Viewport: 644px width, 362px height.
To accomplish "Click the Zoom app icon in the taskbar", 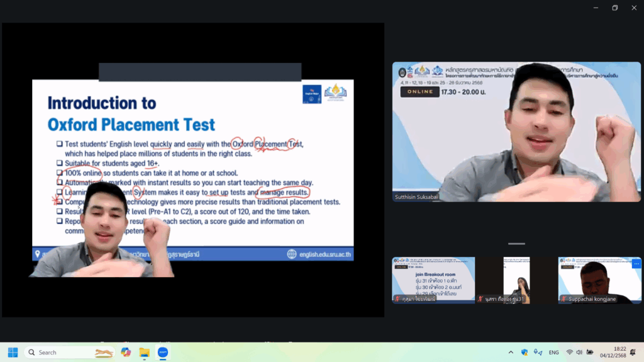I will pos(163,352).
